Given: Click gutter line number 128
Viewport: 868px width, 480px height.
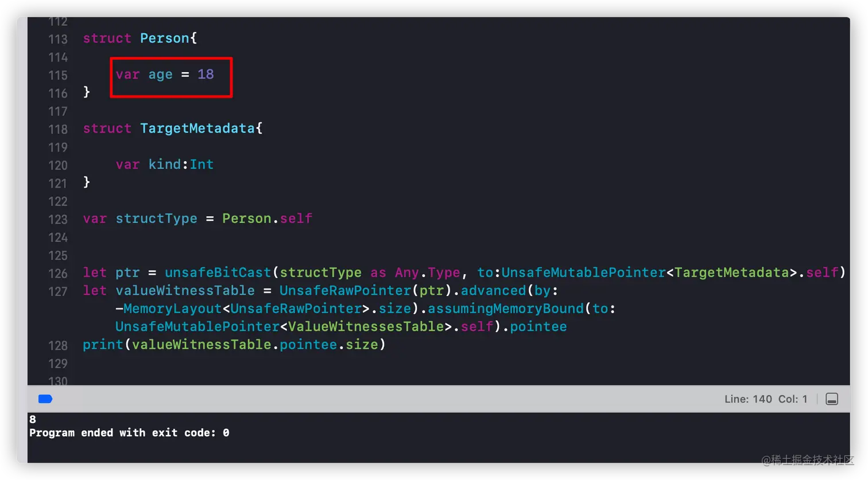Looking at the screenshot, I should [x=58, y=345].
